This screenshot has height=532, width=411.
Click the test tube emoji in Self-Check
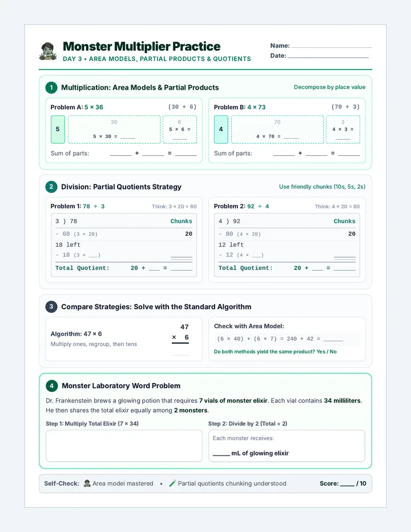[172, 483]
